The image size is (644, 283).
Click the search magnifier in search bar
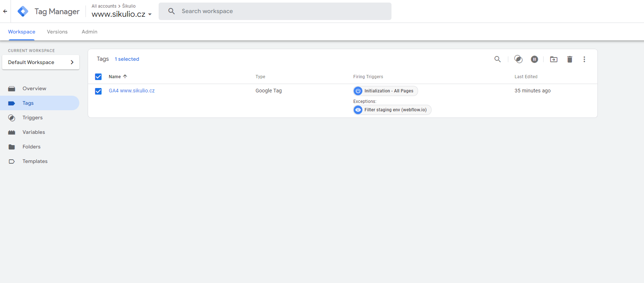[172, 11]
